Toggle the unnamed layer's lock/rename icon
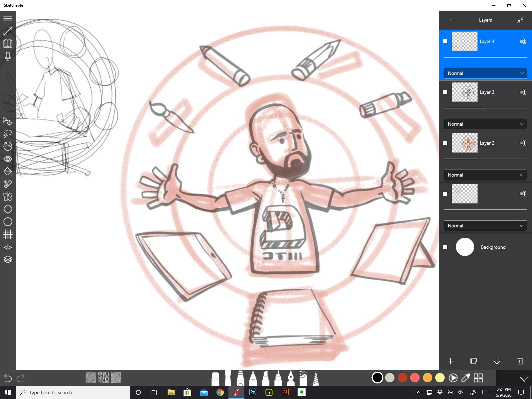Screen dimensions: 532x399 [x=523, y=194]
